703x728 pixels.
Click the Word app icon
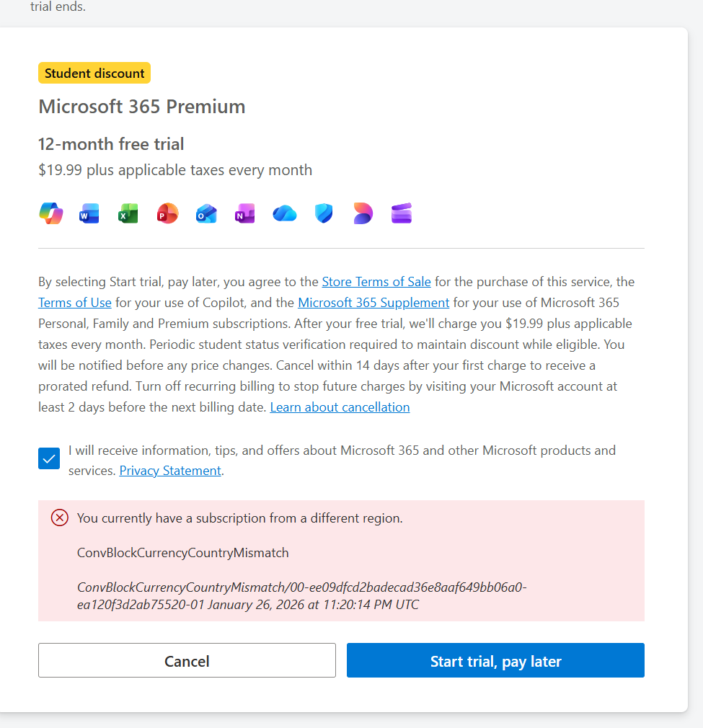[x=89, y=213]
